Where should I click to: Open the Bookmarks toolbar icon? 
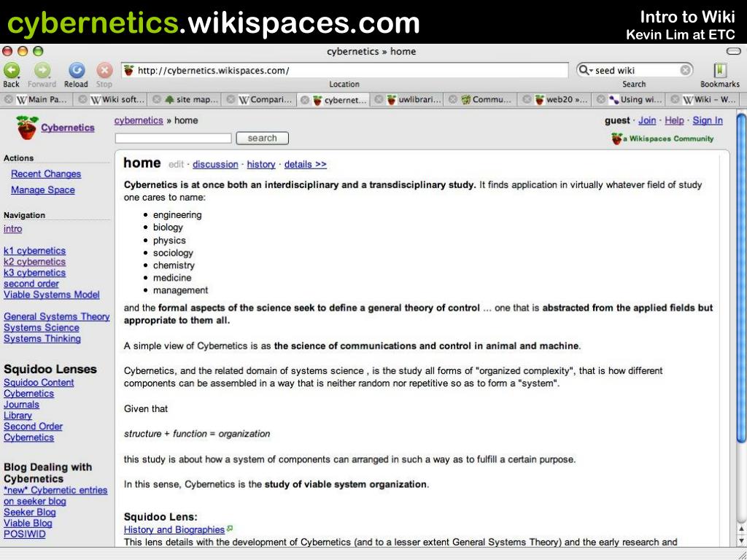coord(720,75)
